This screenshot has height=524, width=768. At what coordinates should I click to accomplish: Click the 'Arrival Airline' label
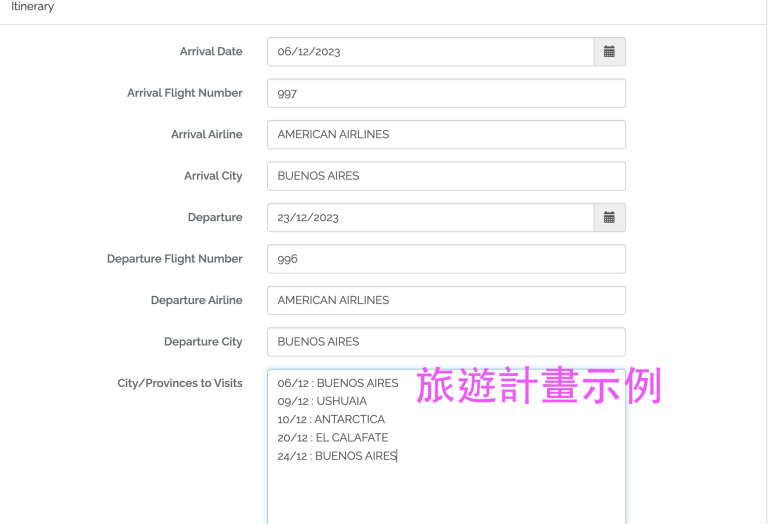[x=207, y=134]
